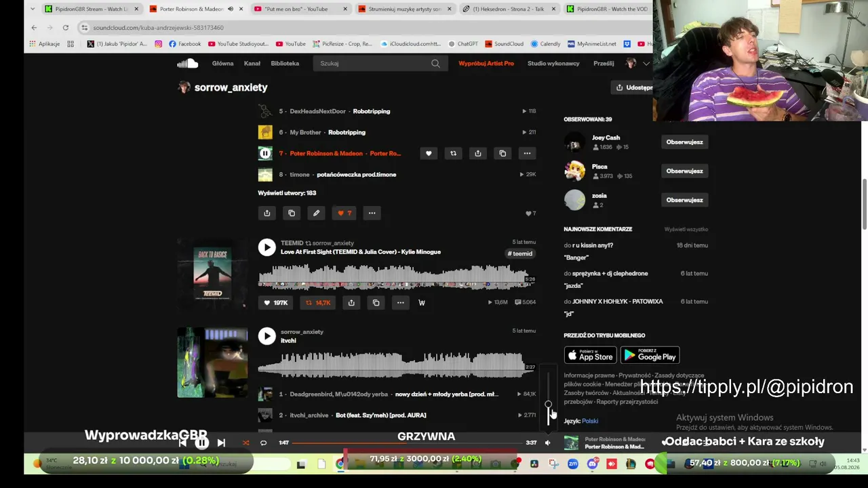Click 'Wypróbuj Artist Pro' link
Screen dimensions: 868x488
[486, 63]
